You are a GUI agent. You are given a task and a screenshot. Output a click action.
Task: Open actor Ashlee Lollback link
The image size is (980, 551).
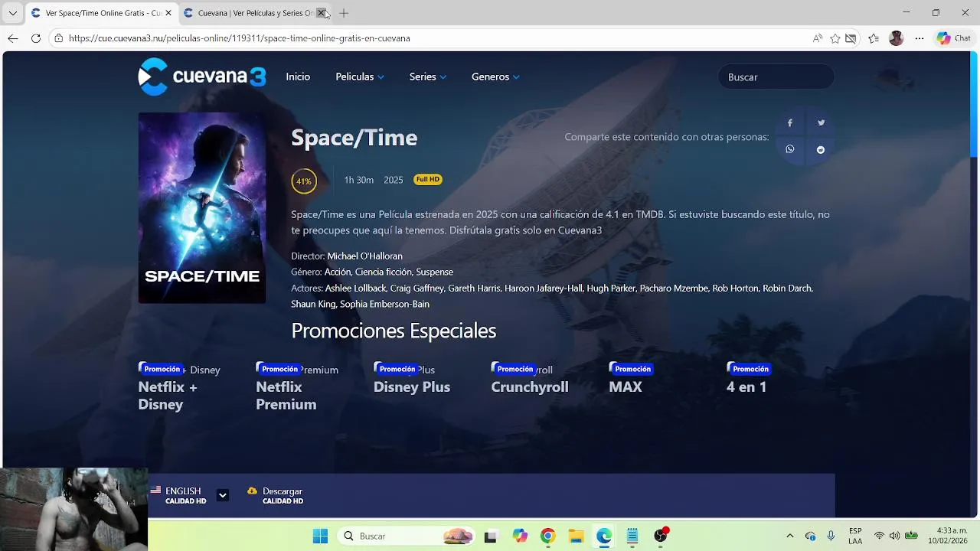click(x=355, y=289)
